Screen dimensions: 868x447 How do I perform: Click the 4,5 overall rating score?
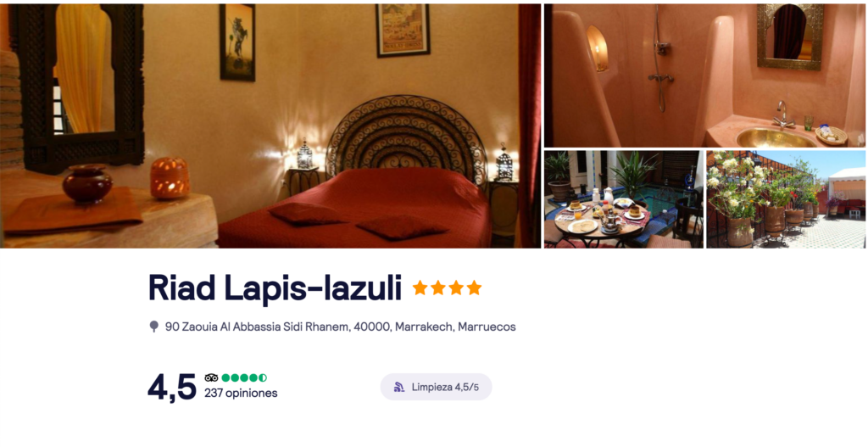pyautogui.click(x=172, y=387)
